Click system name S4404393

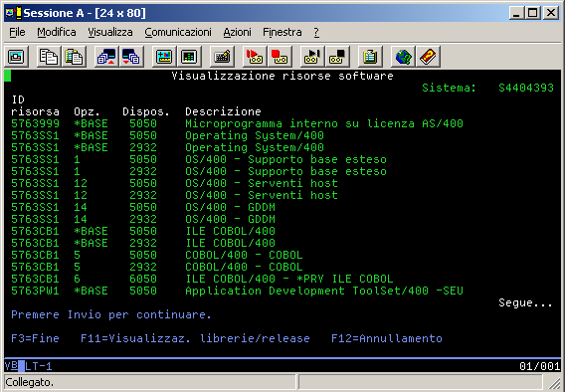point(526,88)
